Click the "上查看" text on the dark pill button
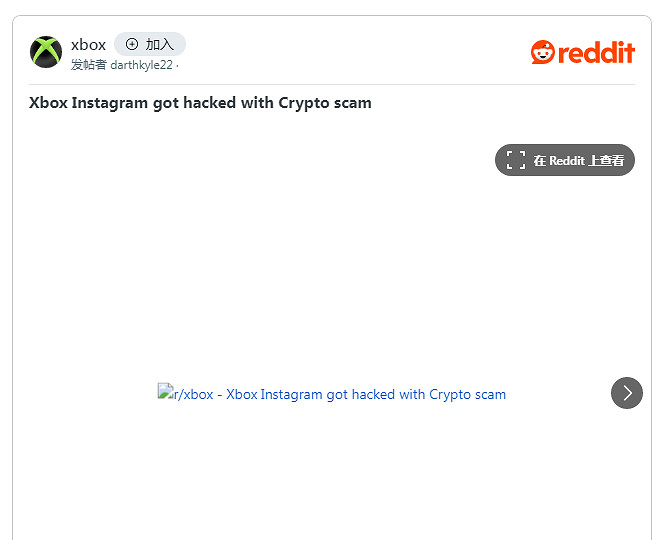 pyautogui.click(x=606, y=160)
